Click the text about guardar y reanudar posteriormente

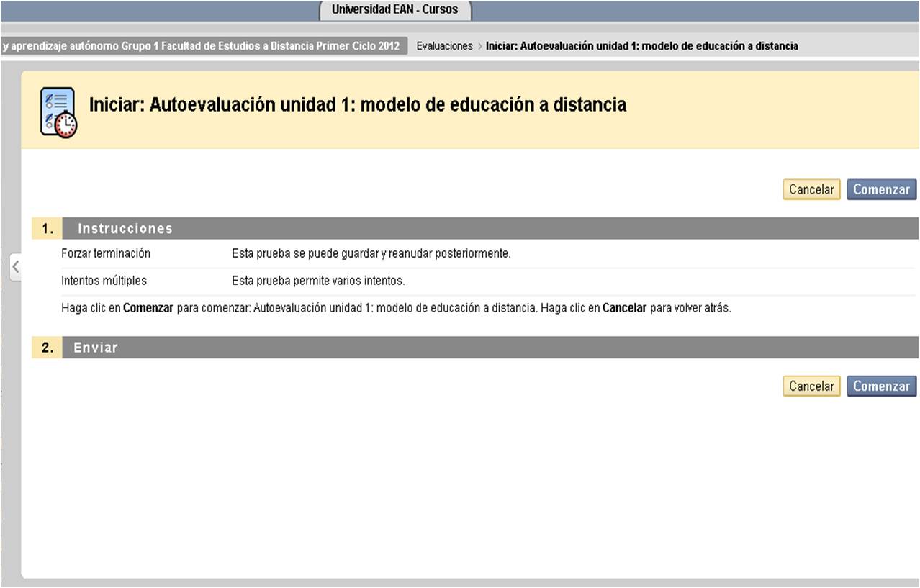[x=371, y=253]
